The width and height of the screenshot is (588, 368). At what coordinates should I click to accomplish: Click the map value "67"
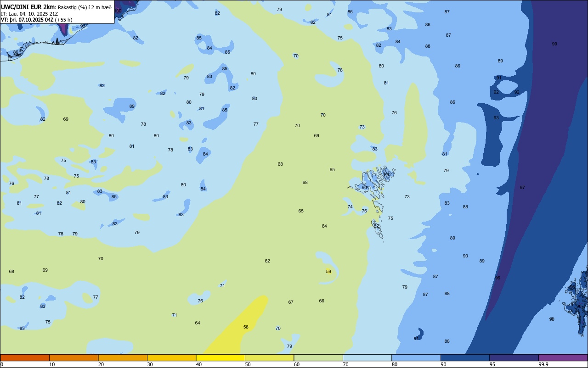pos(291,302)
